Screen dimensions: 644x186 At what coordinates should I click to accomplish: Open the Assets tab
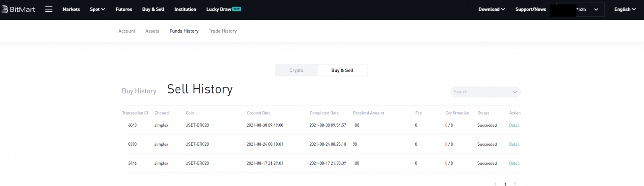152,31
